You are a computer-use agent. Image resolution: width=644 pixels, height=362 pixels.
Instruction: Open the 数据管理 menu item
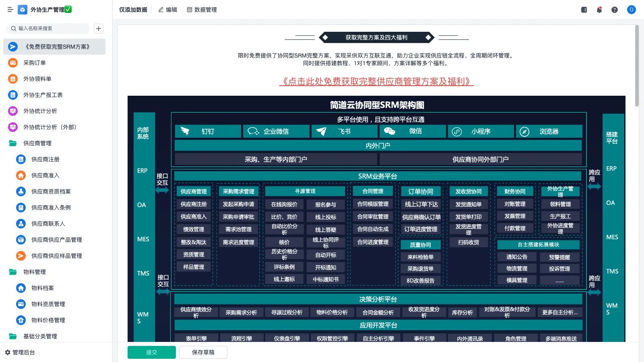(x=202, y=10)
